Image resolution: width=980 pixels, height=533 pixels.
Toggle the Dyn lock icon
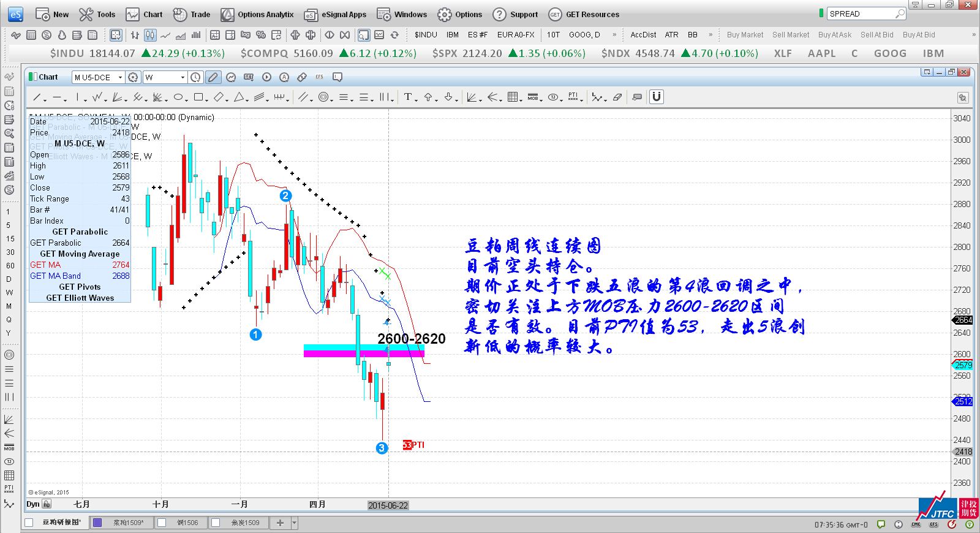47,504
